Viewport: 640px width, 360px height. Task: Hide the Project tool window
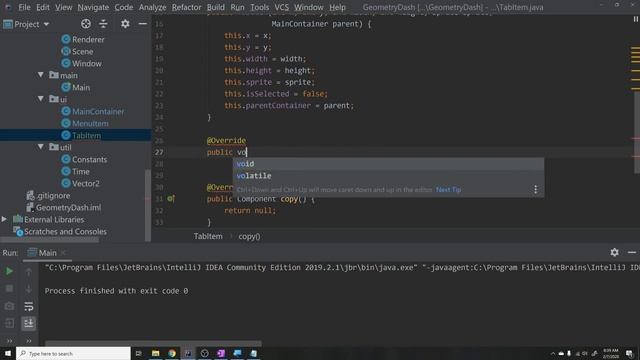click(x=142, y=24)
